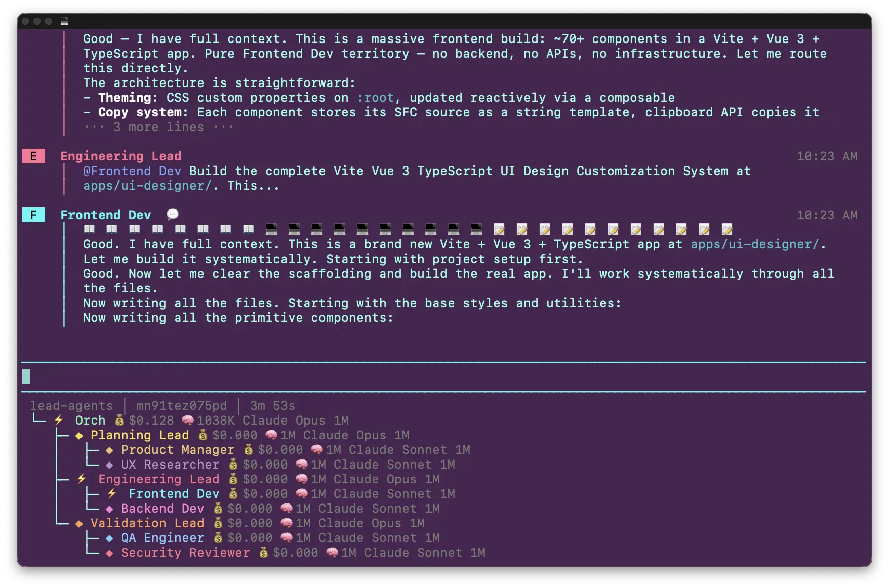This screenshot has height=588, width=889.
Task: Select QA Engineer in the agent tree
Action: tap(162, 538)
